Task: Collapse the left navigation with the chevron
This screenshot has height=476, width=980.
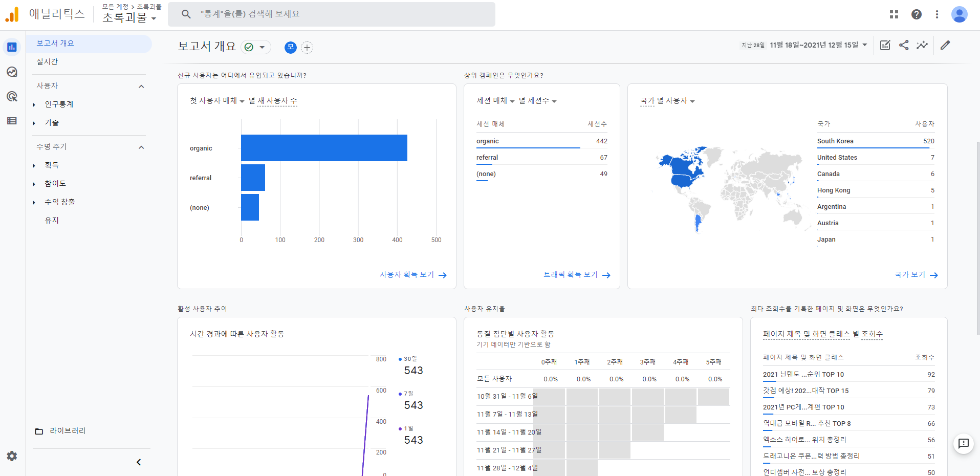Action: (139, 462)
